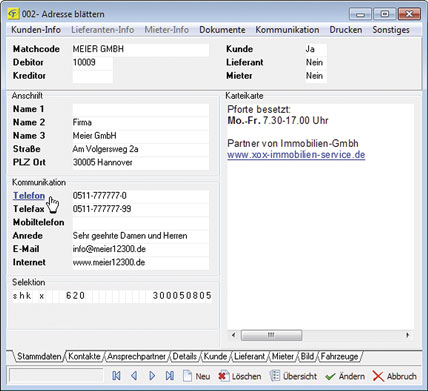Click the Name 3 field Meier GmbH
This screenshot has height=391, width=428.
(x=141, y=136)
